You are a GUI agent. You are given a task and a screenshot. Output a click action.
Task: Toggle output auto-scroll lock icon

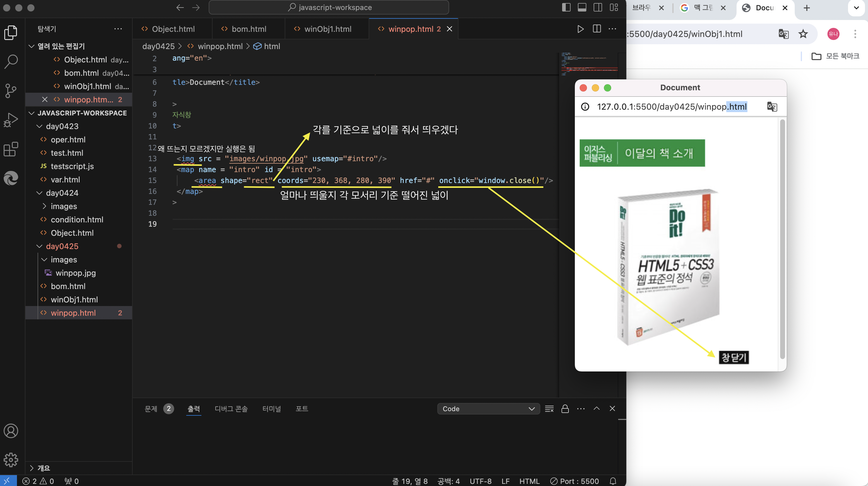[565, 409]
